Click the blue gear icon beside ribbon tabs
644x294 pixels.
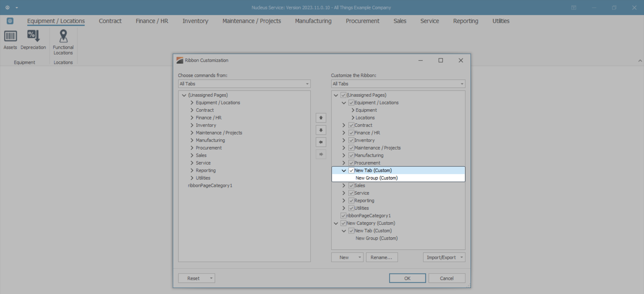[x=10, y=21]
